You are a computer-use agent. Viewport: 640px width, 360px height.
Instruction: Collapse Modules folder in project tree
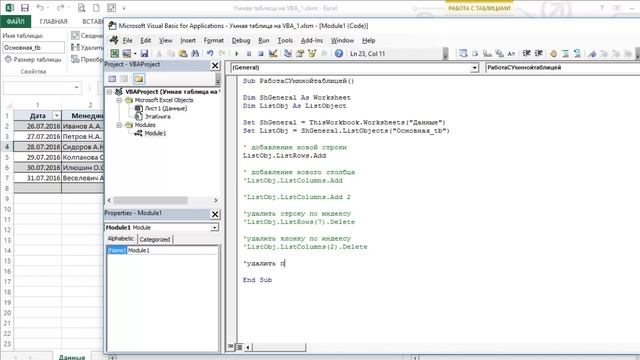click(x=119, y=125)
